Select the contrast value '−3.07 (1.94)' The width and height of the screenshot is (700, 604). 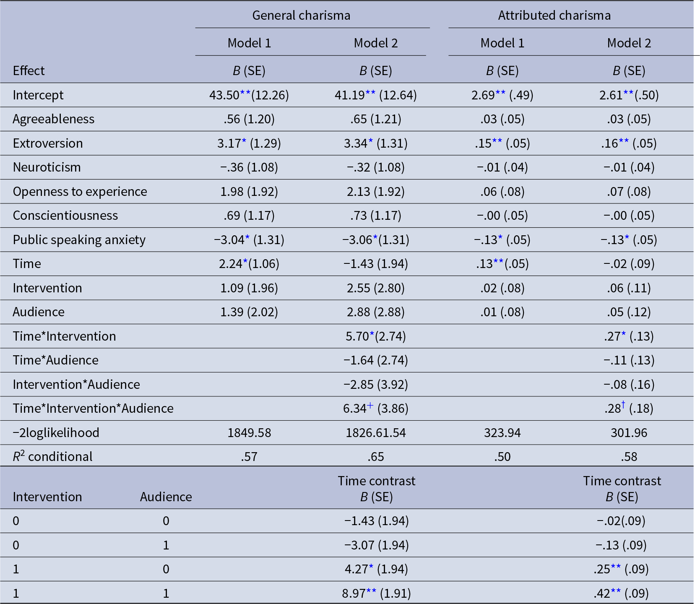(x=377, y=545)
